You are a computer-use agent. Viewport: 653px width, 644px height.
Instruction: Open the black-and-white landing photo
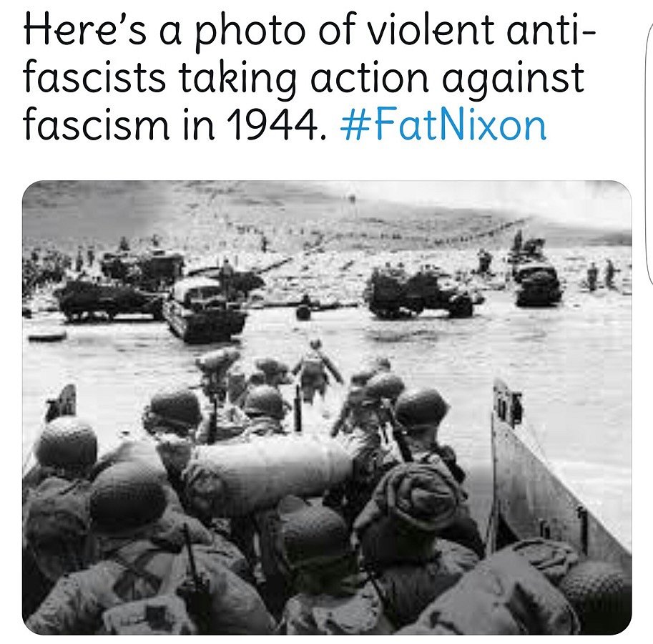coord(327,407)
